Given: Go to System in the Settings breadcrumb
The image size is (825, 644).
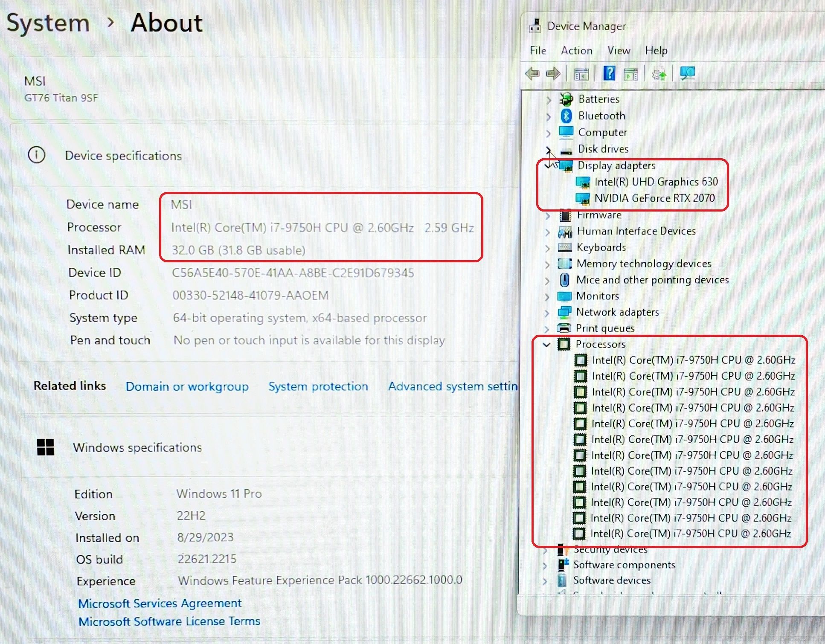Looking at the screenshot, I should (48, 23).
